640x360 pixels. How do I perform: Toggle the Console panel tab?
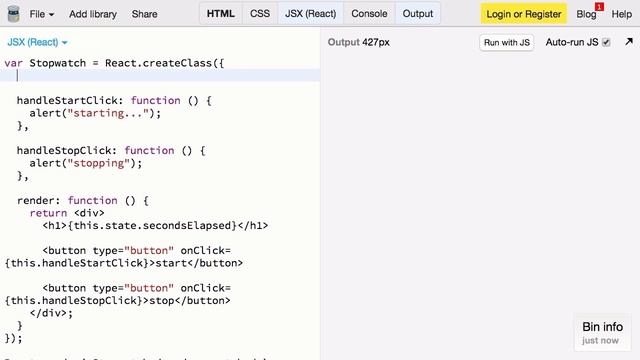(369, 13)
